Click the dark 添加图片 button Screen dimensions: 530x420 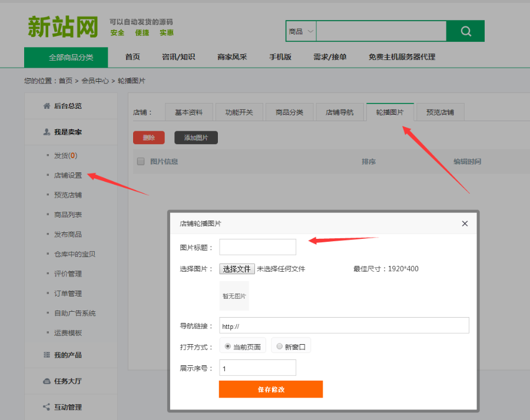coord(196,138)
